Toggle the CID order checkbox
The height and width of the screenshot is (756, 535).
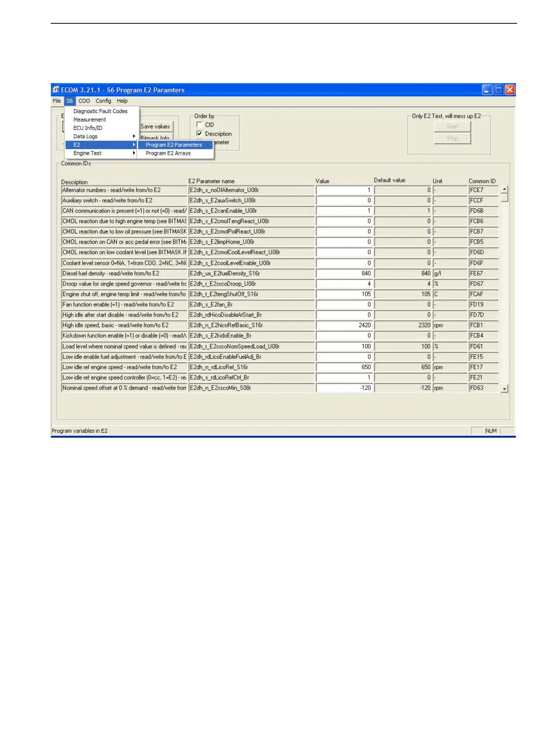click(199, 125)
